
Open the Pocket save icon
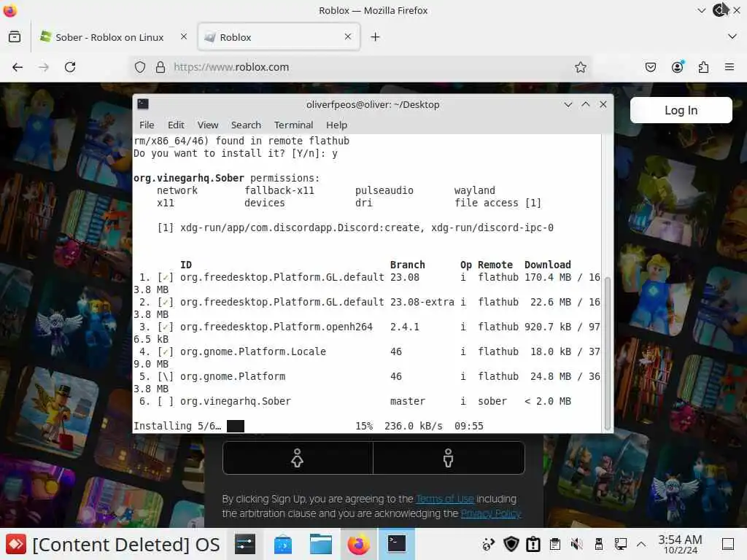650,67
